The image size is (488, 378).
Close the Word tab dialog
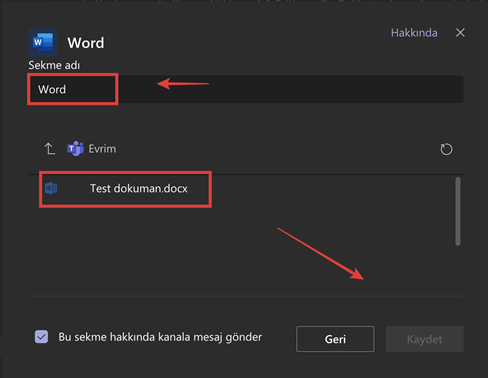[x=460, y=33]
